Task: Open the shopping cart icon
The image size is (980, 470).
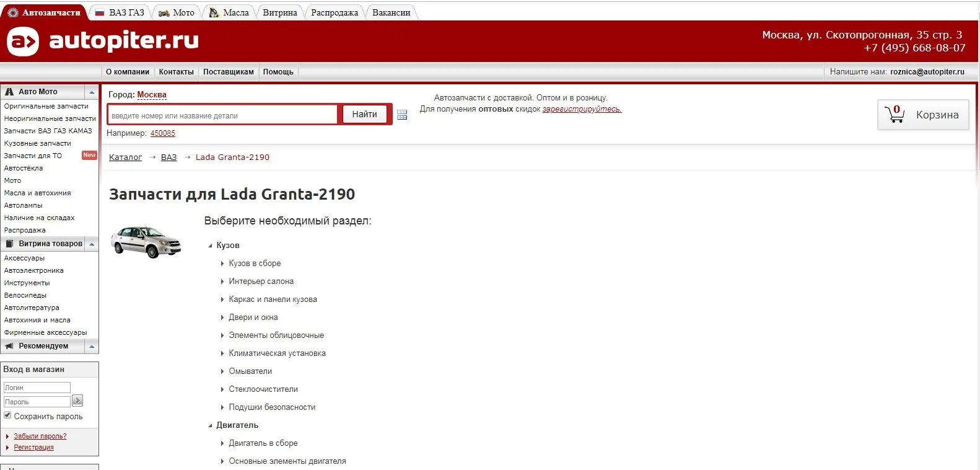Action: tap(895, 114)
